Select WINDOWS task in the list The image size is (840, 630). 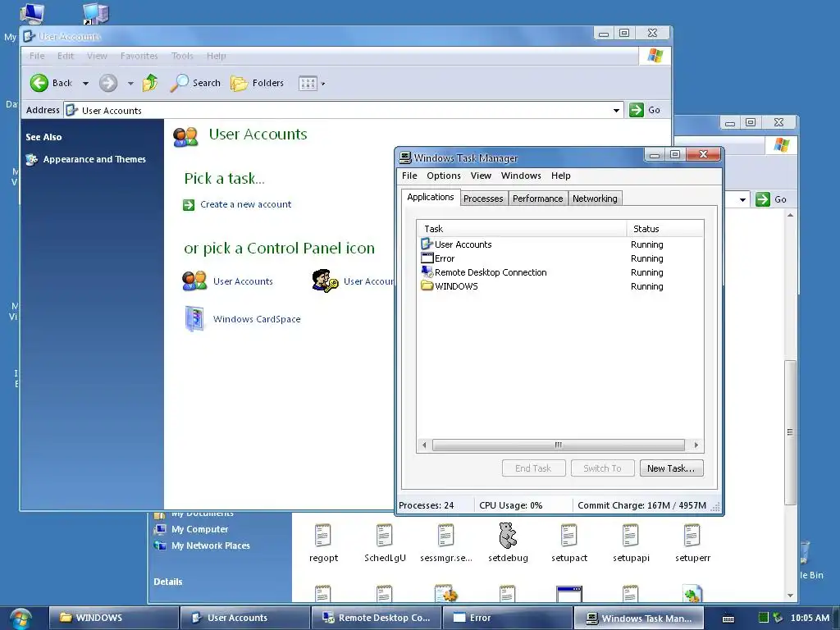coord(559,286)
